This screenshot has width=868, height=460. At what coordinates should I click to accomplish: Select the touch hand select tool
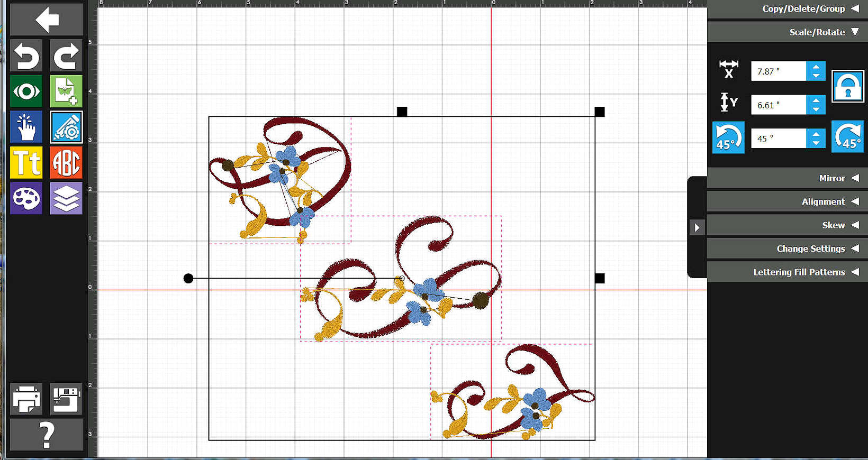(x=26, y=127)
